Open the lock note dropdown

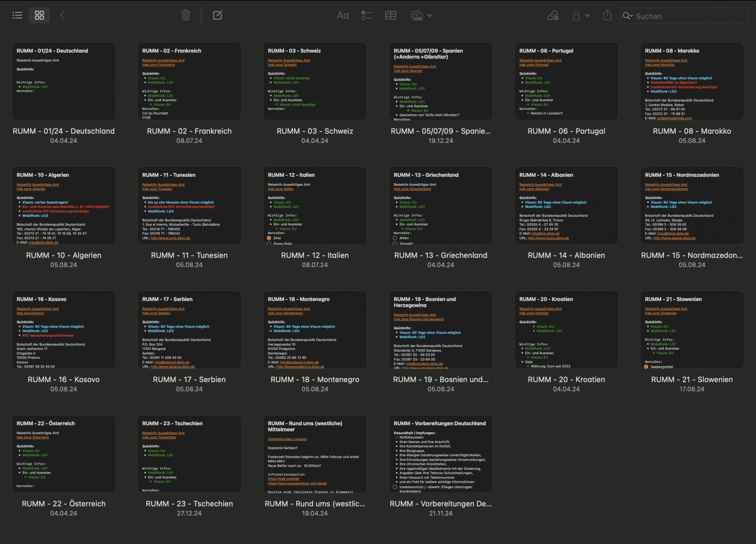coord(587,15)
